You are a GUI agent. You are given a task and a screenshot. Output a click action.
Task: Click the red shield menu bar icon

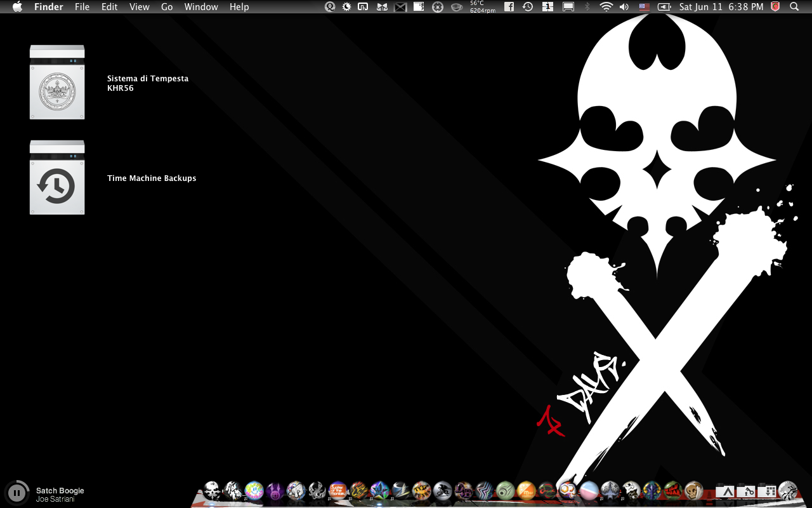(775, 7)
